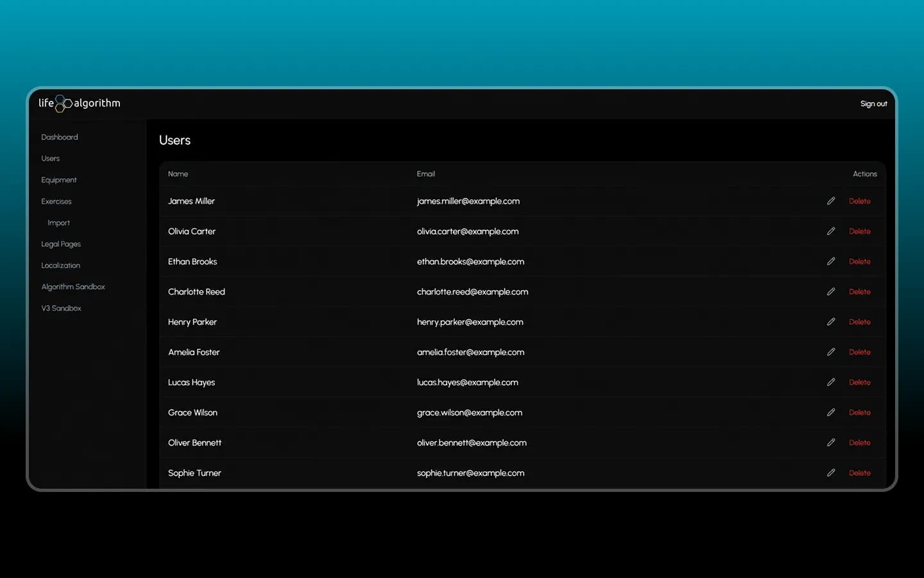Open the editor for Lucas Hayes
Image resolution: width=924 pixels, height=578 pixels.
click(x=831, y=382)
